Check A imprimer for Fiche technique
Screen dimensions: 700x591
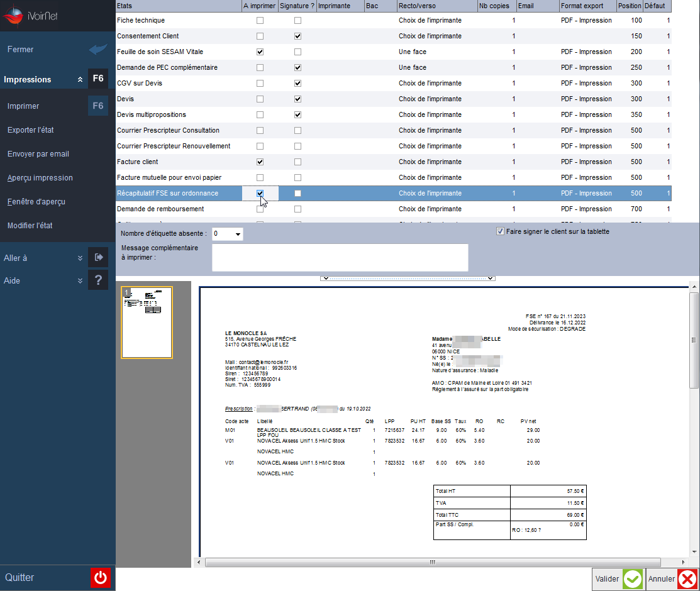pos(260,21)
